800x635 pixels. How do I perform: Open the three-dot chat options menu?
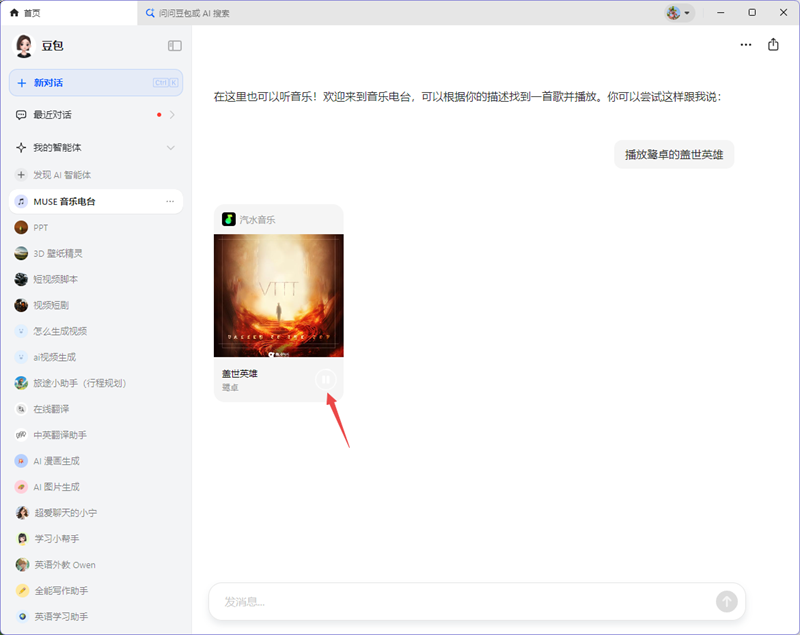tap(745, 45)
